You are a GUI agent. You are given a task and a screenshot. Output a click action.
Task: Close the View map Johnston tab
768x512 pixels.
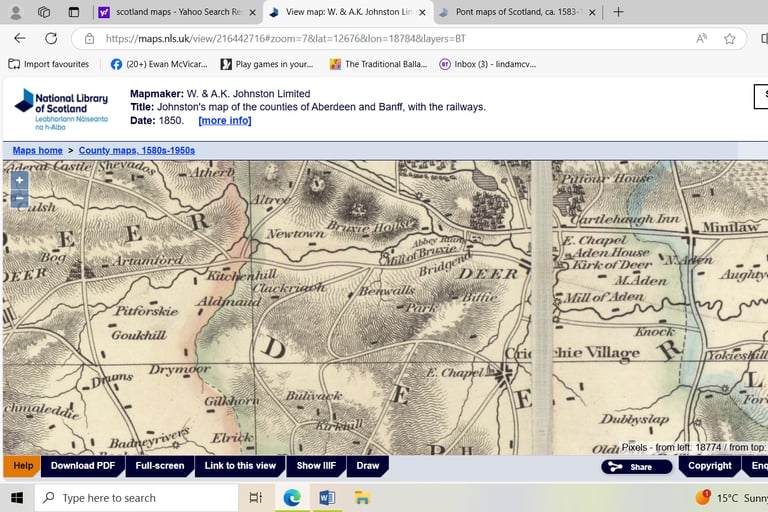422,12
